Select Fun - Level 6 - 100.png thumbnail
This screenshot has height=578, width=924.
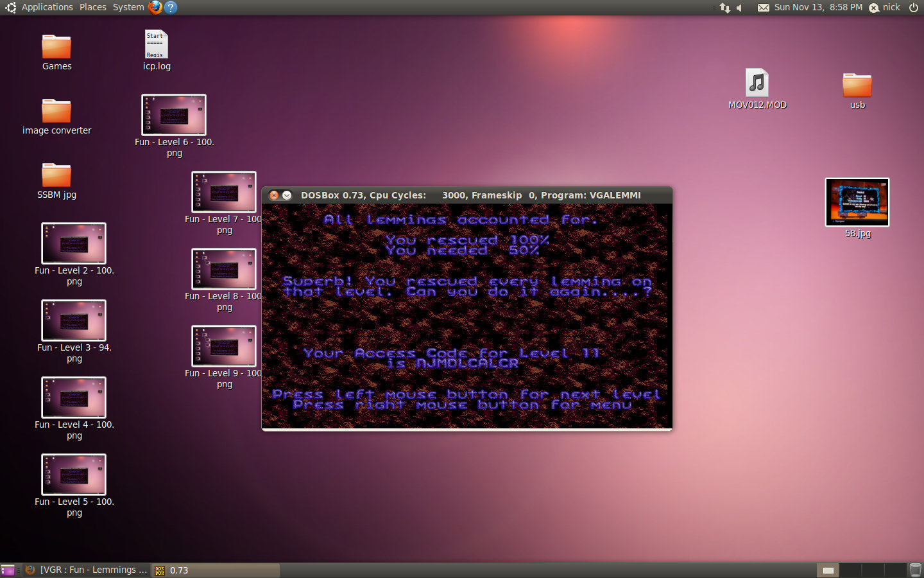click(174, 116)
